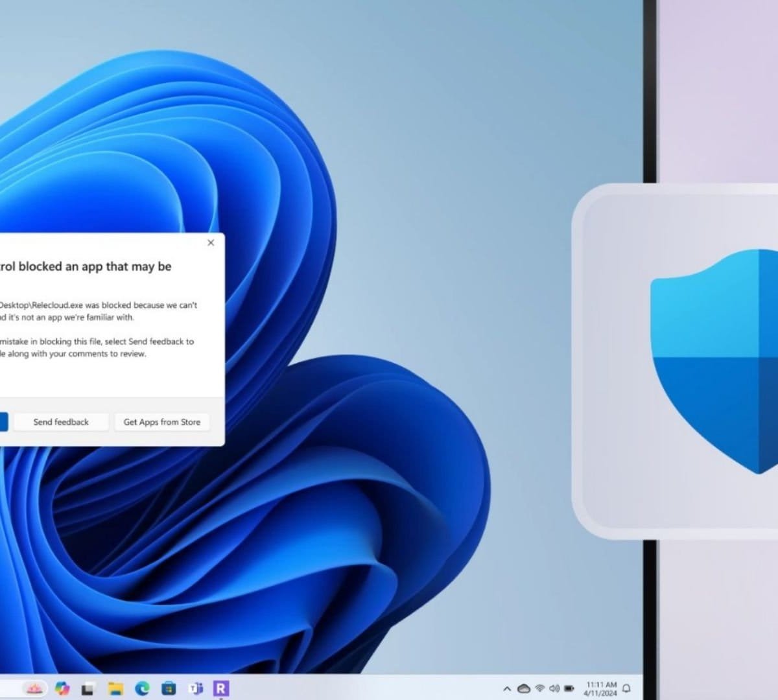Image resolution: width=778 pixels, height=700 pixels.
Task: Open Task View on the taskbar
Action: 89,688
